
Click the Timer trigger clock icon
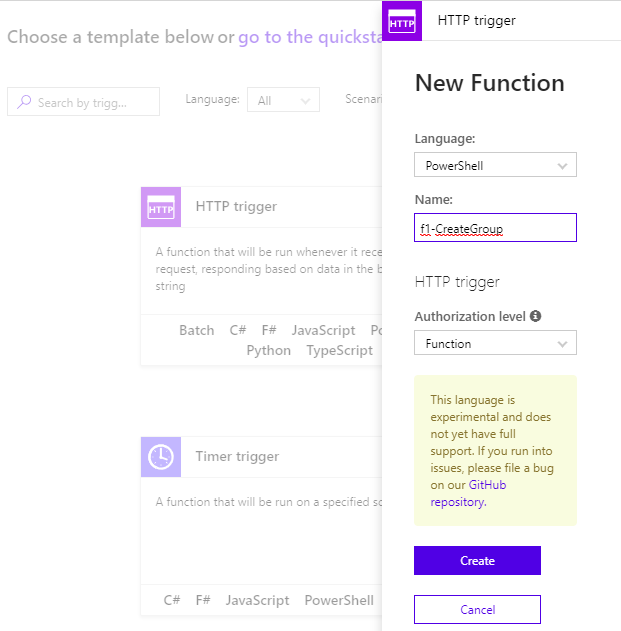tap(161, 457)
